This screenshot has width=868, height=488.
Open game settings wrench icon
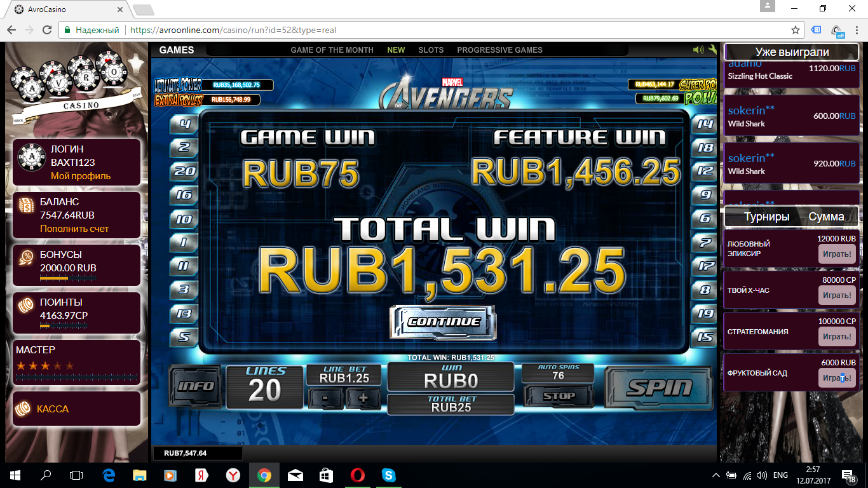click(712, 50)
